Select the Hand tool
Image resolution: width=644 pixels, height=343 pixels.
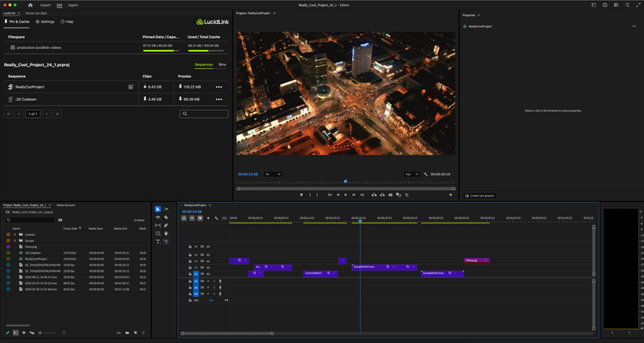pos(166,234)
